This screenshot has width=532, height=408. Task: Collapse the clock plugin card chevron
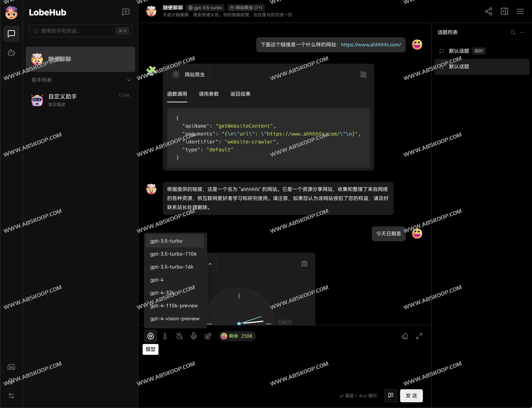210,264
